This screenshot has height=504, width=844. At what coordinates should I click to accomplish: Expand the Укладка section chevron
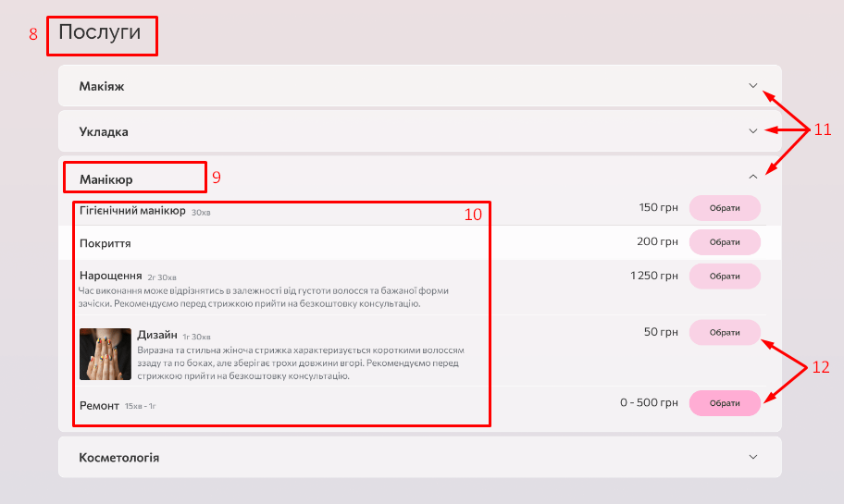[752, 131]
